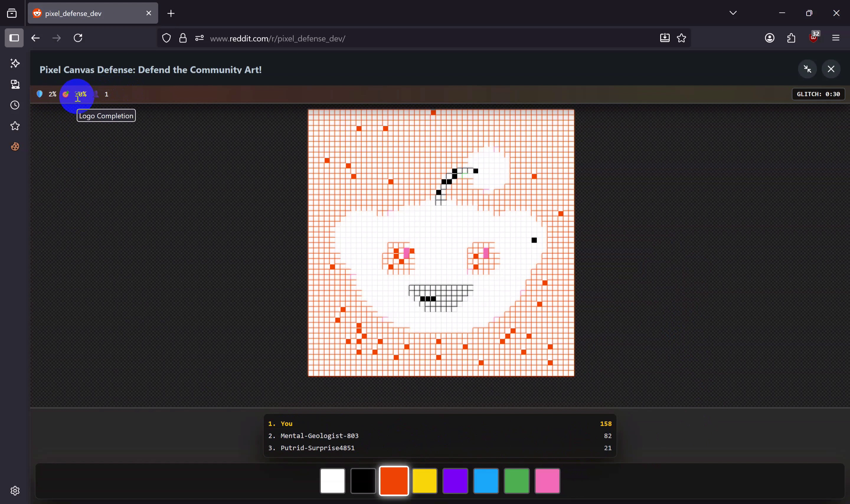Click the shield defense percentage icon
850x504 pixels.
click(x=40, y=94)
